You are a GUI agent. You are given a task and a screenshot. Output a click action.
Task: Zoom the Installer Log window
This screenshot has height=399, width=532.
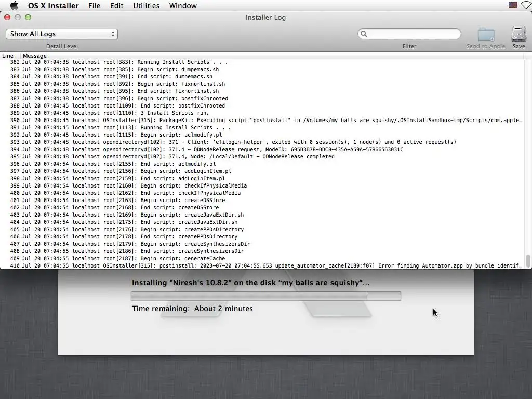(28, 17)
